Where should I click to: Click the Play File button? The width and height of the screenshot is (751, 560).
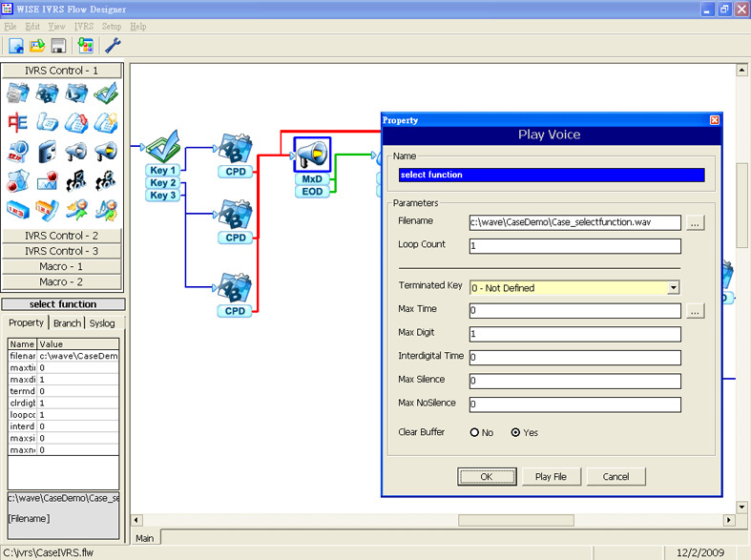551,477
